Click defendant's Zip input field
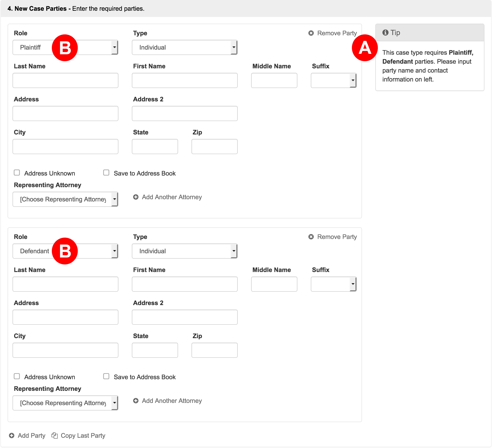 [x=214, y=350]
